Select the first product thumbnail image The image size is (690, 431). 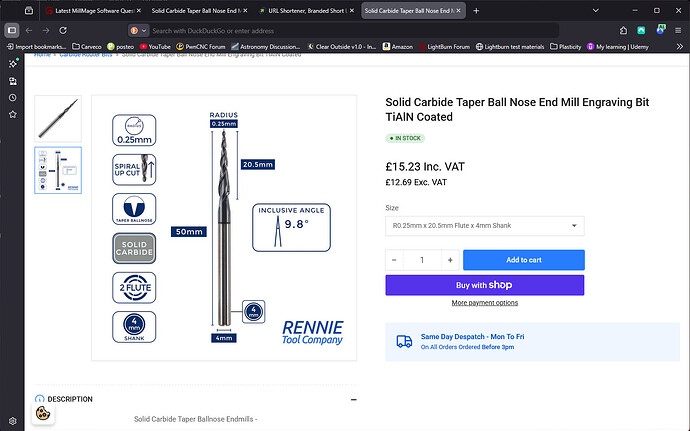point(58,118)
